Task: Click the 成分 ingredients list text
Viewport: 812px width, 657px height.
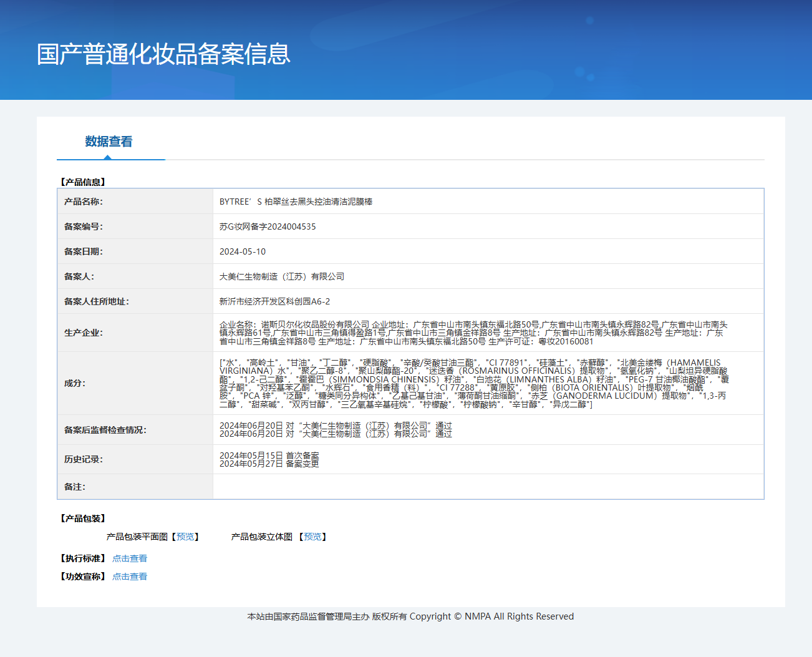Action: 473,383
